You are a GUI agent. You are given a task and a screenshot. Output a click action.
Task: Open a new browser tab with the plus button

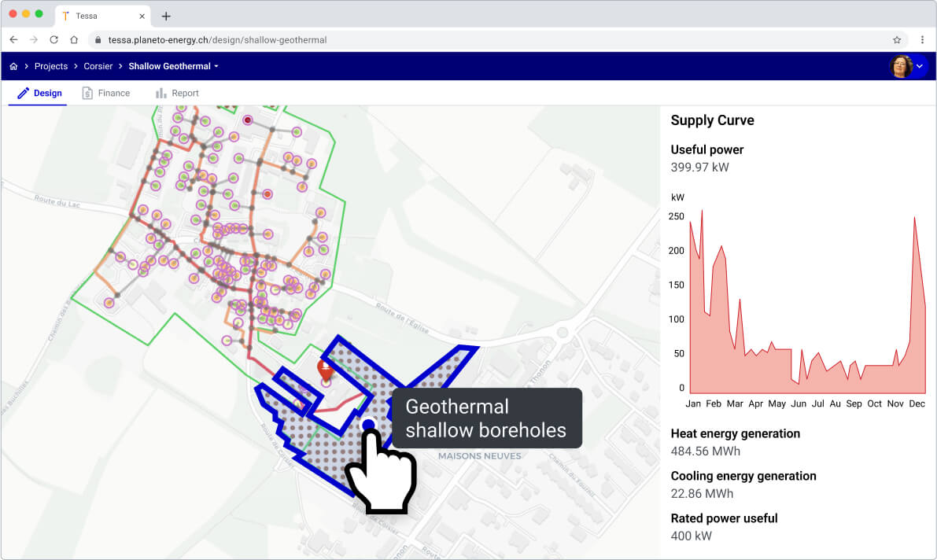click(x=165, y=16)
